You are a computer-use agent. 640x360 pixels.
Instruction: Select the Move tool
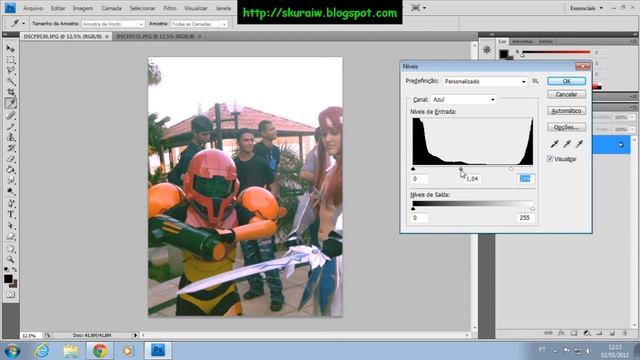click(11, 49)
